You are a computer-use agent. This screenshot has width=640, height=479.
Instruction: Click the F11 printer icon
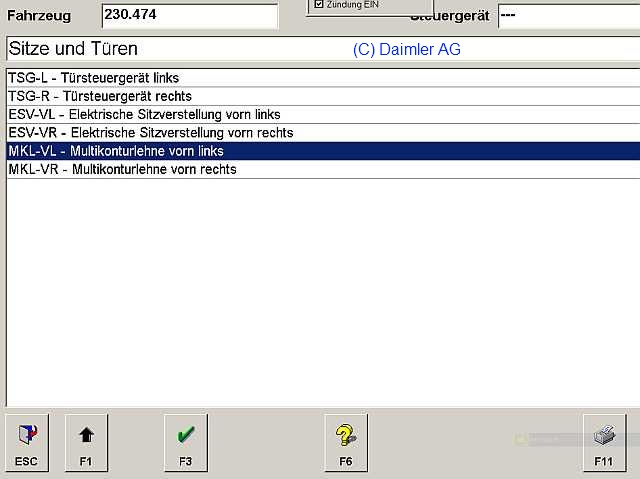tap(604, 442)
